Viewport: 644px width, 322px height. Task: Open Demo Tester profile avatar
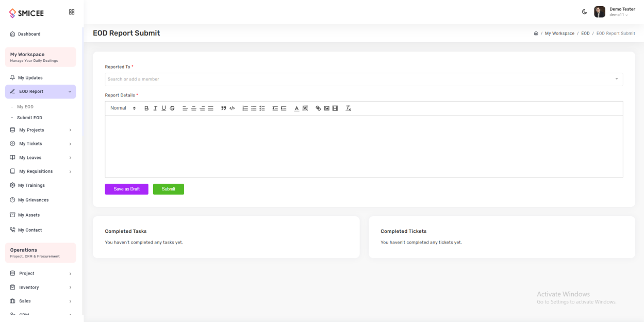(599, 12)
